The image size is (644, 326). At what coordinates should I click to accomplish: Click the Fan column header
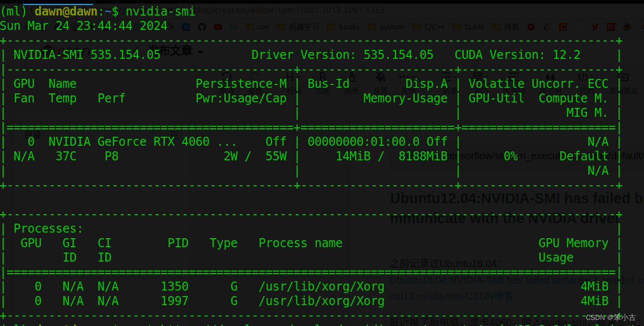[24, 98]
